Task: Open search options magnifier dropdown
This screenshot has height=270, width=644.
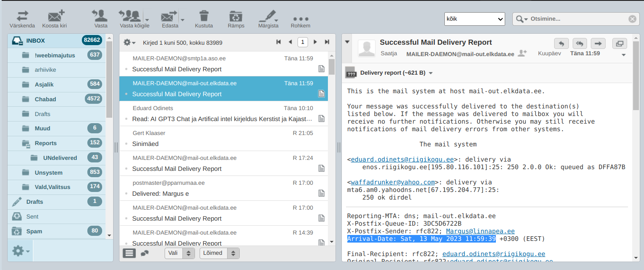Action: pyautogui.click(x=522, y=19)
